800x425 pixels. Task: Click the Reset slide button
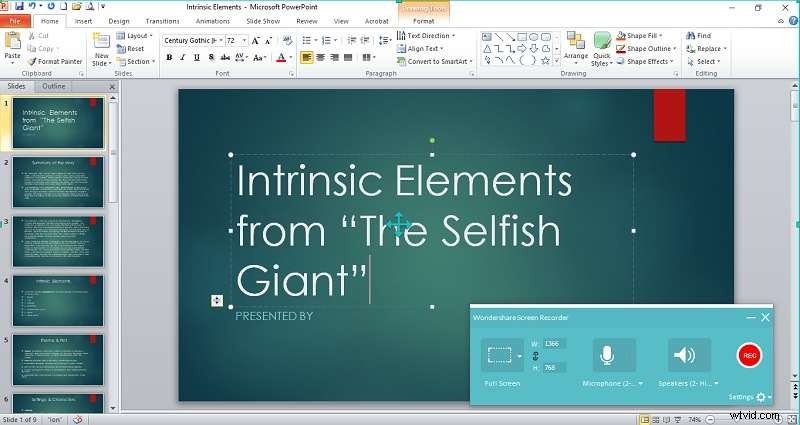pyautogui.click(x=130, y=48)
